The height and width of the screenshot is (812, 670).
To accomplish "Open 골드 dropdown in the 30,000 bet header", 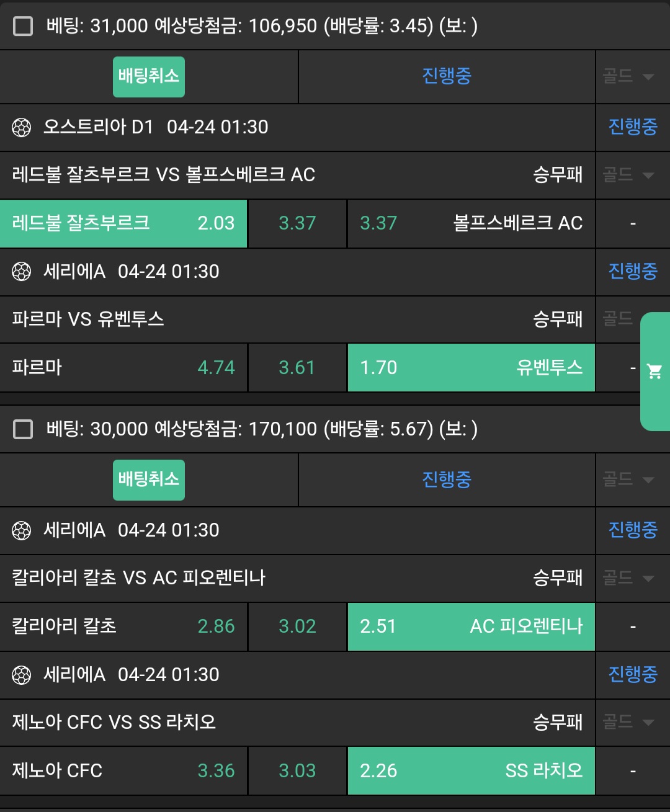I will [628, 480].
